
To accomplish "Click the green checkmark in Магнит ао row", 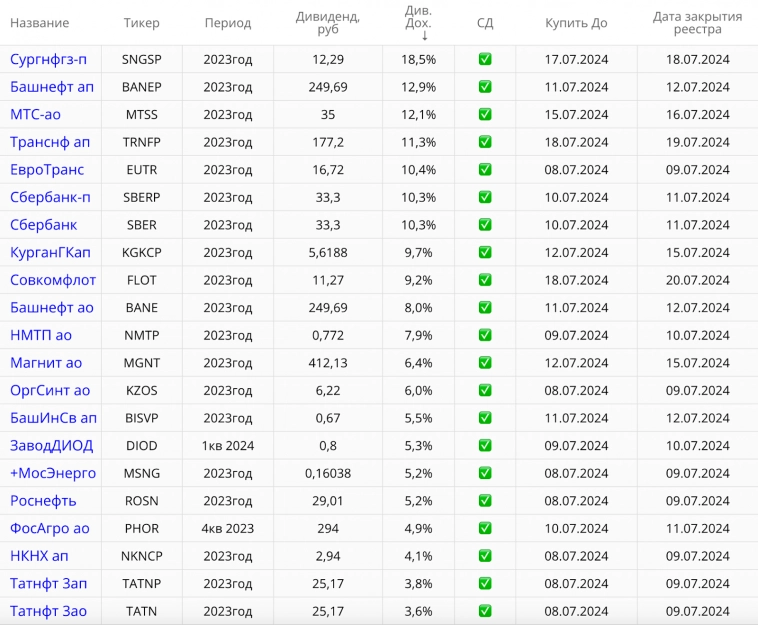I will [x=485, y=363].
